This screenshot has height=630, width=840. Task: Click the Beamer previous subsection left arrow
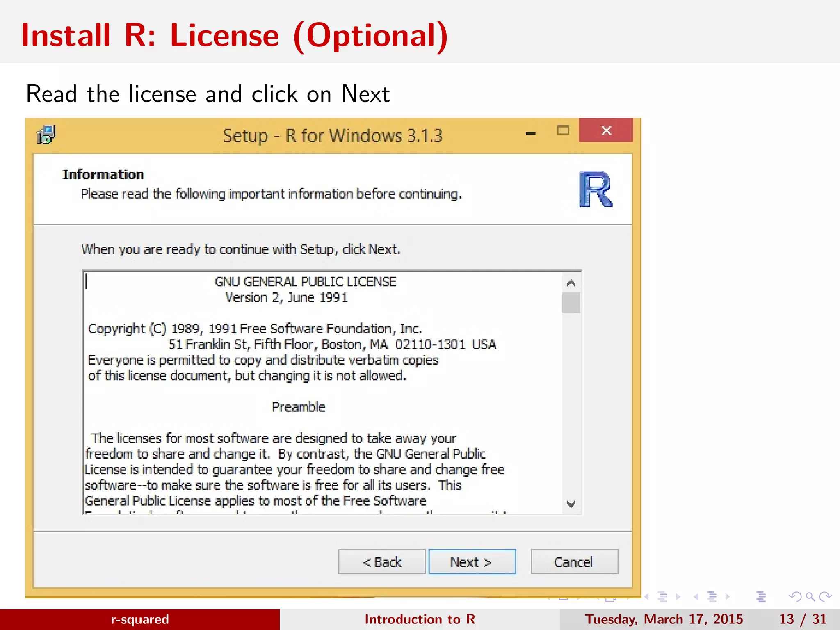(646, 596)
